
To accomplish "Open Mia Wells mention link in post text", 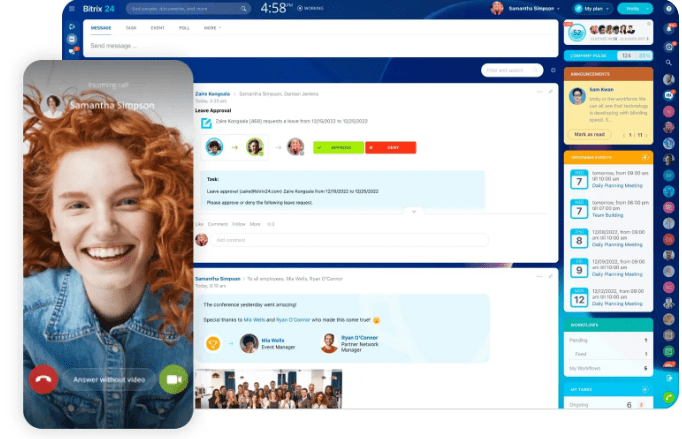I will [254, 320].
